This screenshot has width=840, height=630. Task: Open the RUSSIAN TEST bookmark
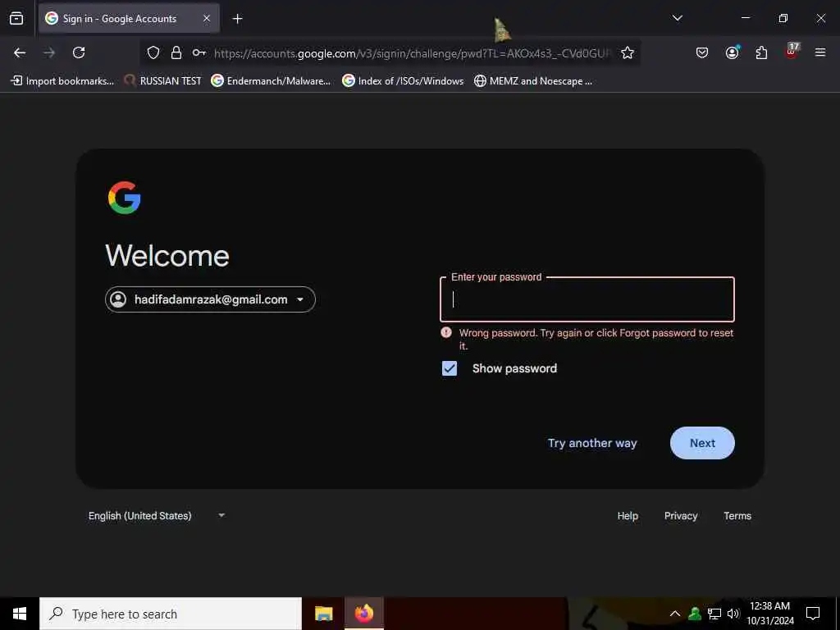(162, 81)
